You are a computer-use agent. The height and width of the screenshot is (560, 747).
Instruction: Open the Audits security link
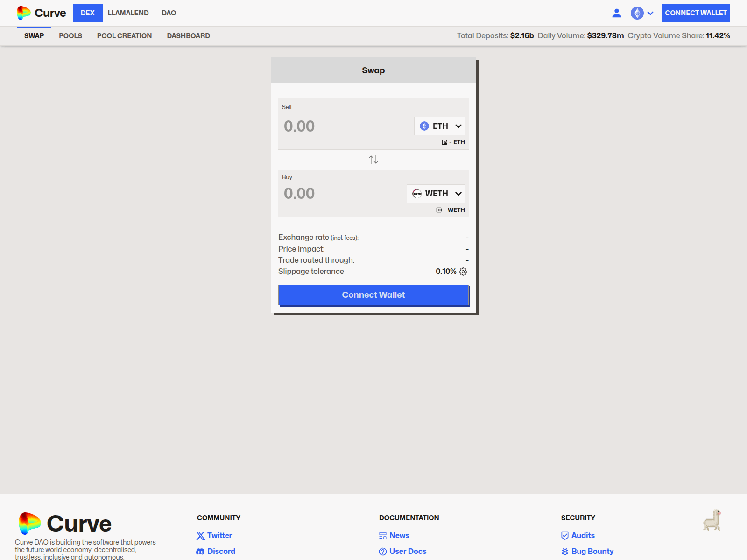click(583, 536)
